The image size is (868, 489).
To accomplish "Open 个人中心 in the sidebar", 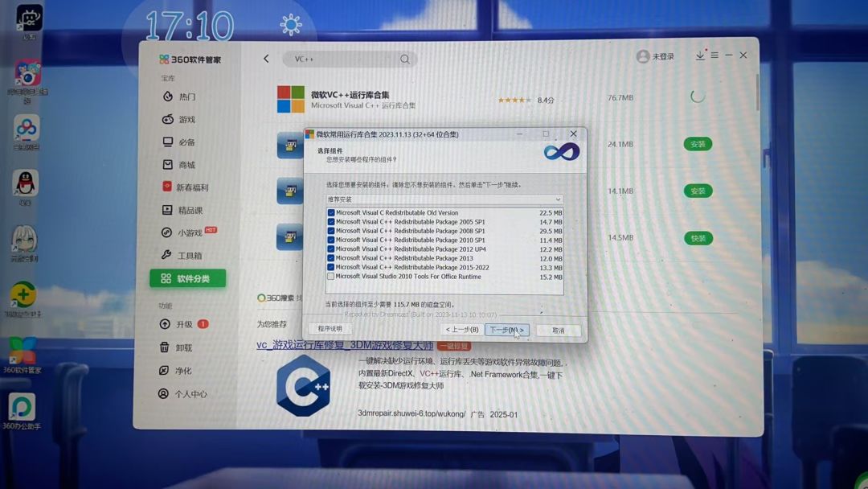I will click(x=183, y=394).
